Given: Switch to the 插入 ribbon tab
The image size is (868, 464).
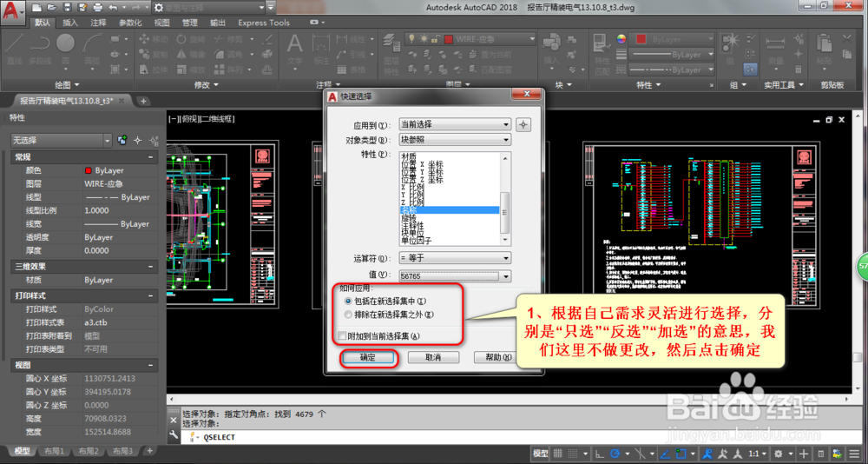Looking at the screenshot, I should point(70,23).
